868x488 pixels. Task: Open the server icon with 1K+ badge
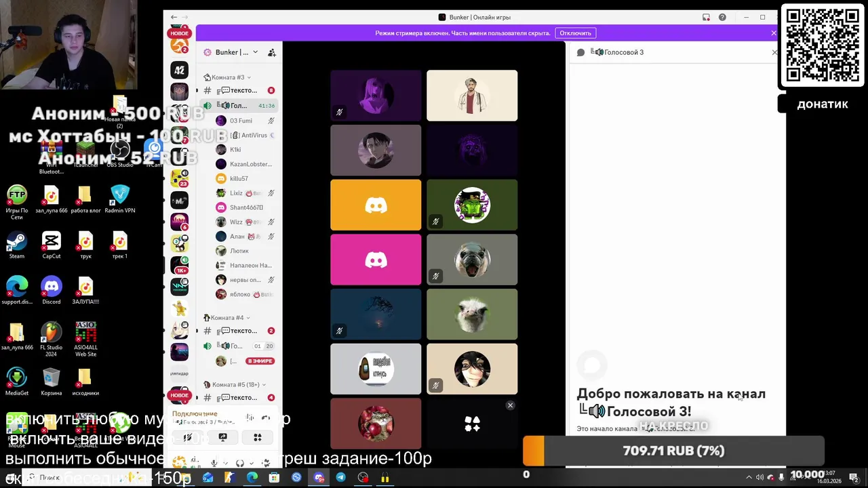[179, 265]
